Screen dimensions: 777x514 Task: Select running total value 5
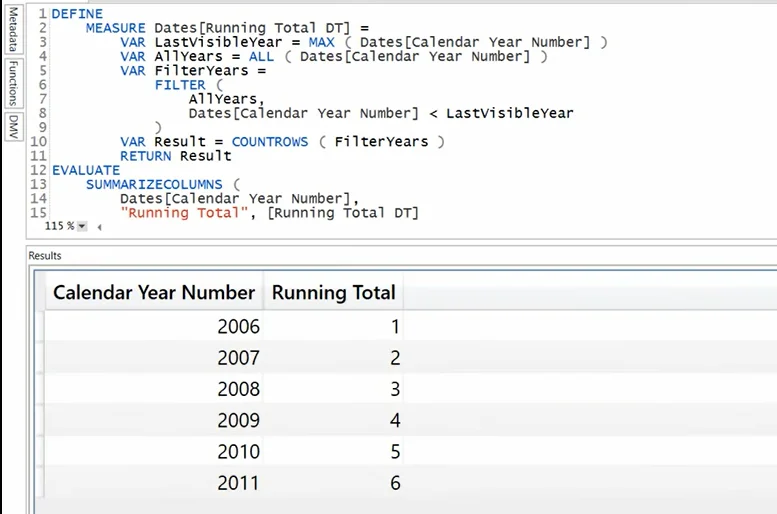pyautogui.click(x=333, y=451)
